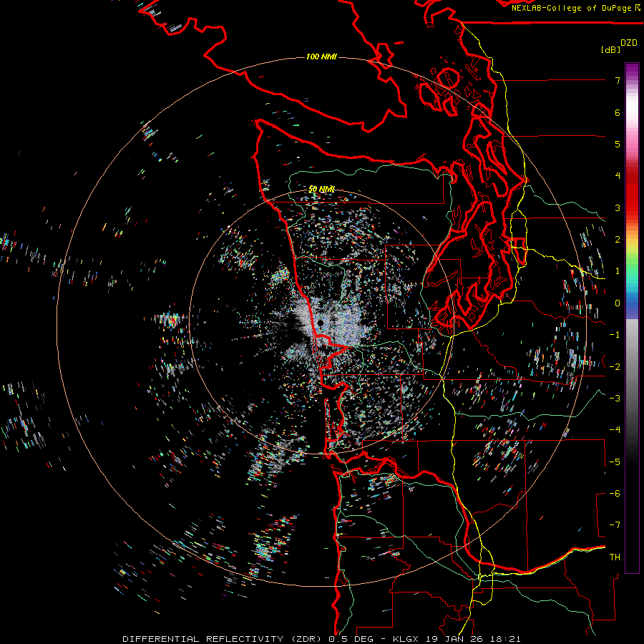Click the 50 NMI range ring label

point(321,189)
